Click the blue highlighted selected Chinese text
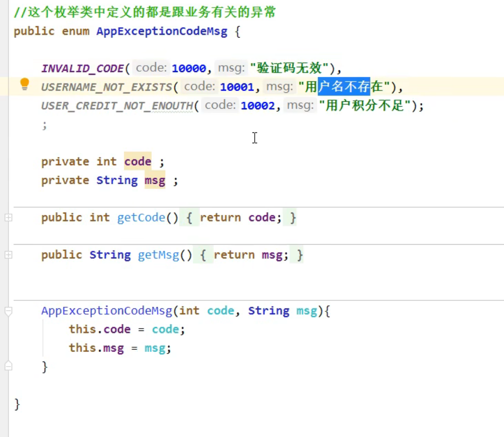This screenshot has width=504, height=437. click(344, 87)
